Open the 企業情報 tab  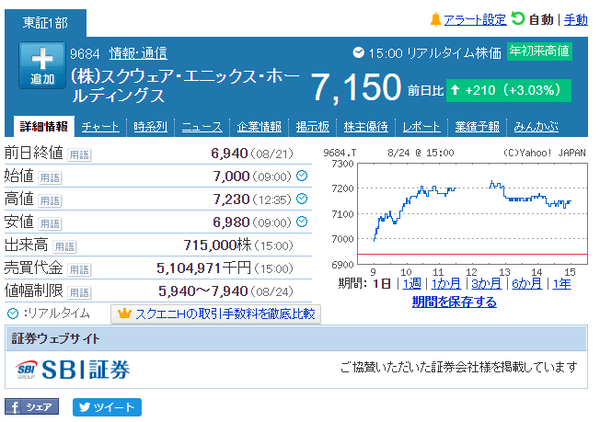point(259,127)
